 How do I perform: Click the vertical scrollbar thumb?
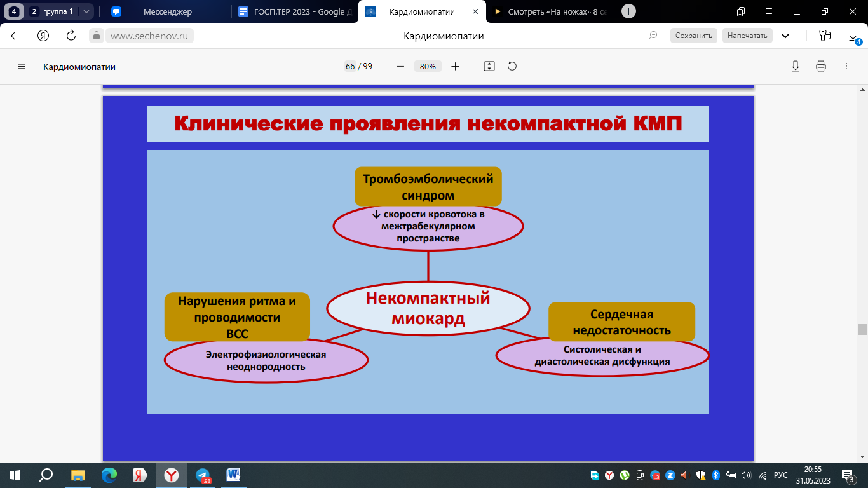862,329
